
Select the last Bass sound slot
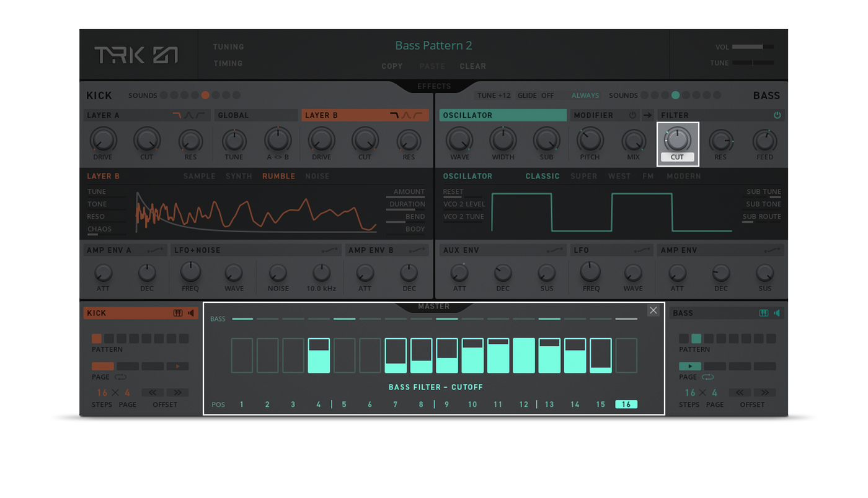[x=717, y=95]
